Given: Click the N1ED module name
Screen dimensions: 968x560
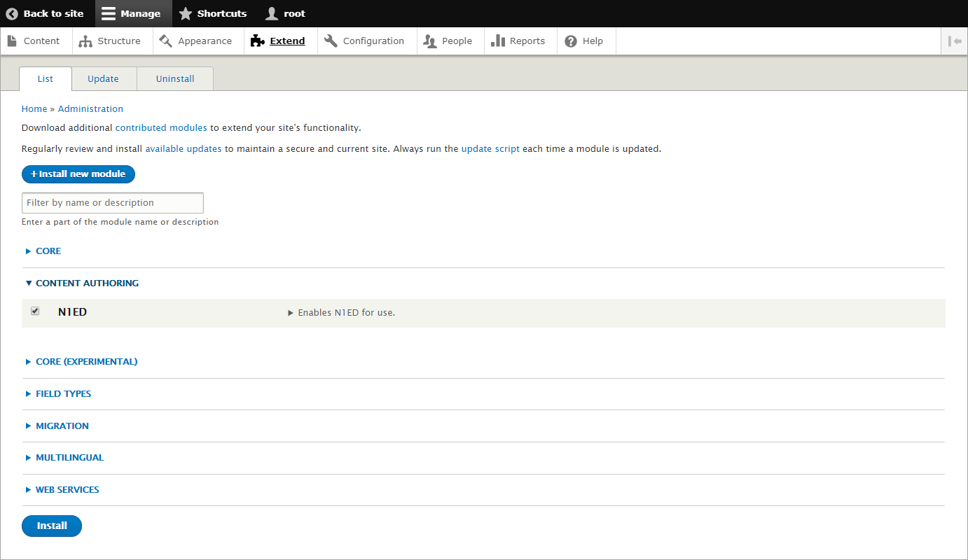Looking at the screenshot, I should tap(72, 312).
